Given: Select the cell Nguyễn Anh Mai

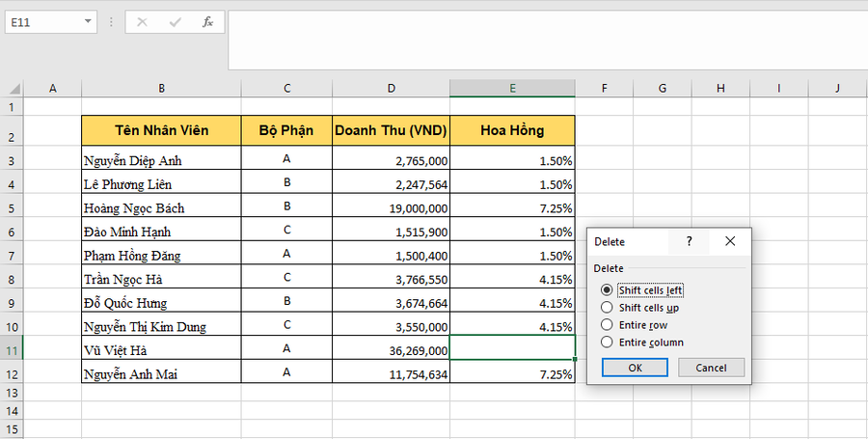Looking at the screenshot, I should [161, 371].
